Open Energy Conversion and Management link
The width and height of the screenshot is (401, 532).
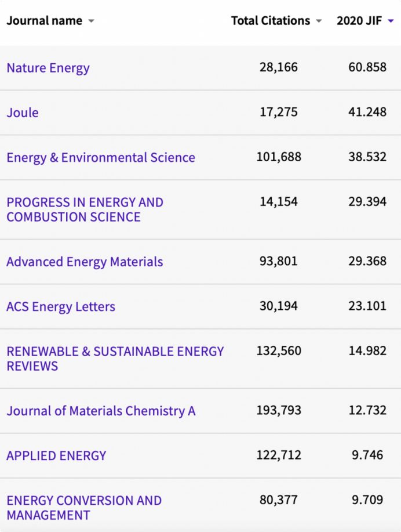coord(84,508)
